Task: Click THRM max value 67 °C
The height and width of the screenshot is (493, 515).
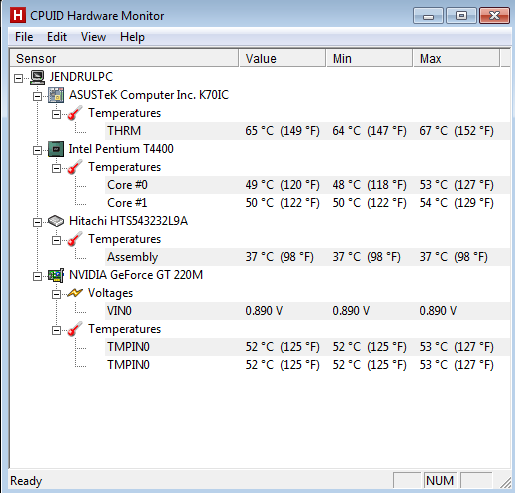Action: (x=456, y=131)
